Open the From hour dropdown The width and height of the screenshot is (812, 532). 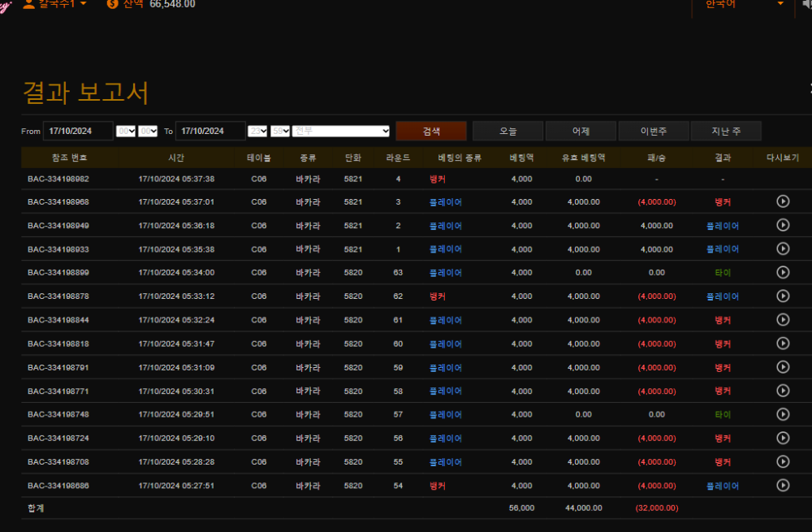point(126,131)
